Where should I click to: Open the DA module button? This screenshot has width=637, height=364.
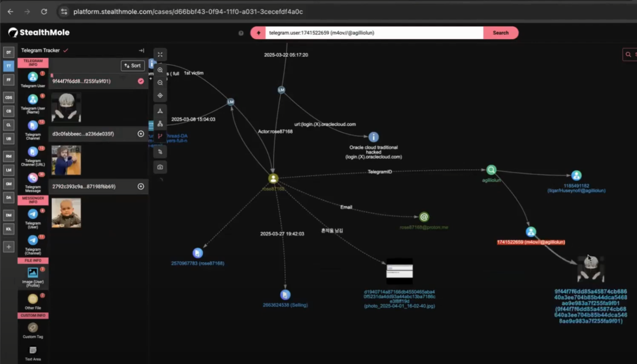9,198
